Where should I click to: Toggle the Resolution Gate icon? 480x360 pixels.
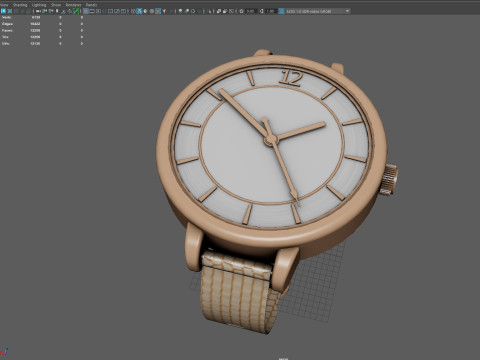pos(98,11)
